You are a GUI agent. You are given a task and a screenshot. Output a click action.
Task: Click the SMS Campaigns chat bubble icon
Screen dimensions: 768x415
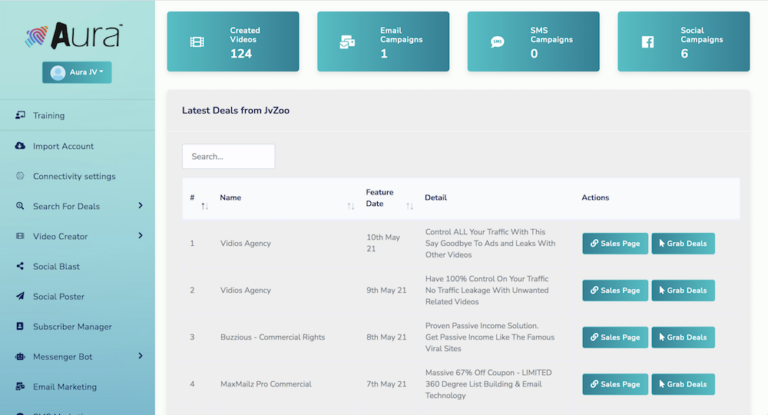click(498, 42)
